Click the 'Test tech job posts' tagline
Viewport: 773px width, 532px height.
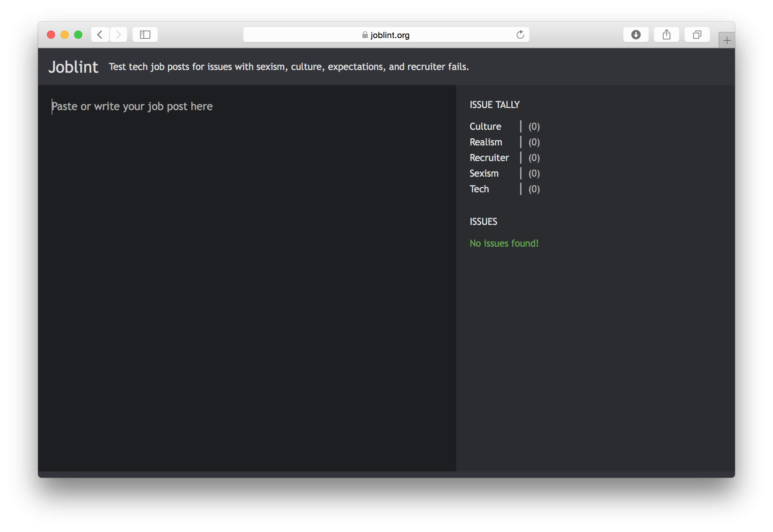pyautogui.click(x=289, y=67)
